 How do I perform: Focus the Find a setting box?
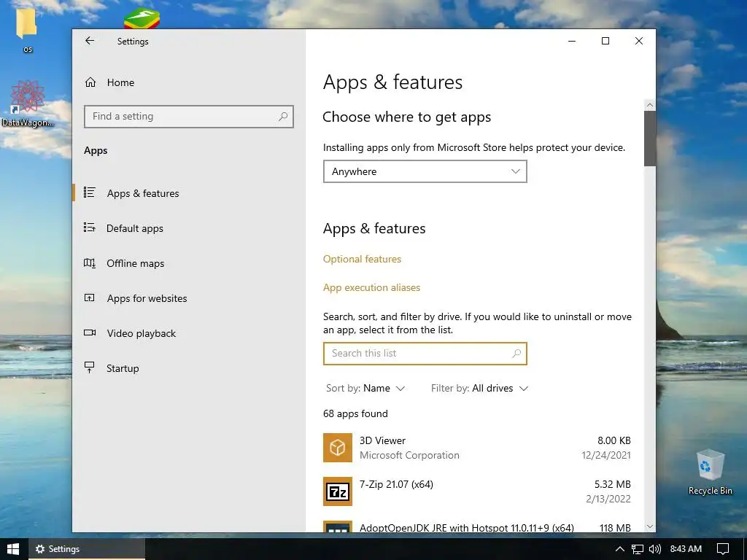(189, 117)
